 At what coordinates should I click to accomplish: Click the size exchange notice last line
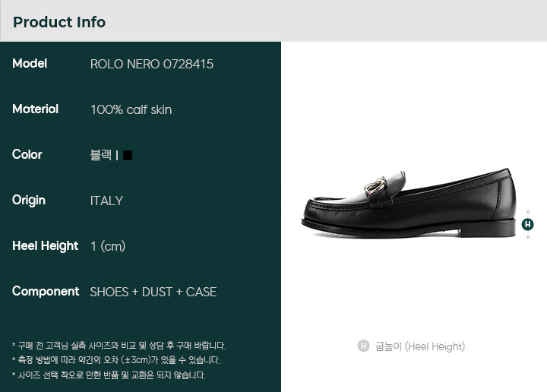pos(109,375)
